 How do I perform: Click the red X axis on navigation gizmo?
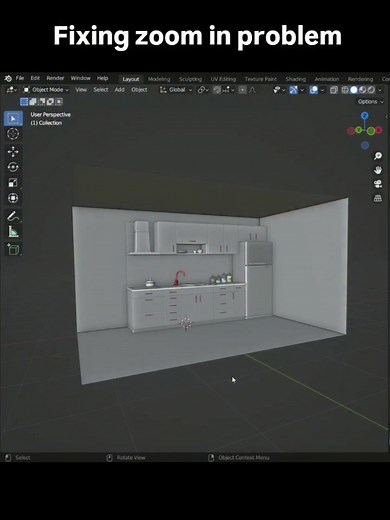click(379, 130)
